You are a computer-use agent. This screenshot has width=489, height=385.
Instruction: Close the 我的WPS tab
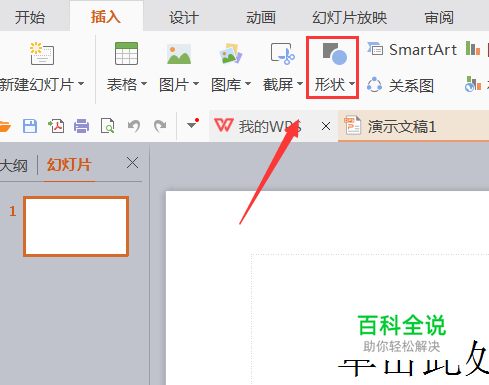326,126
